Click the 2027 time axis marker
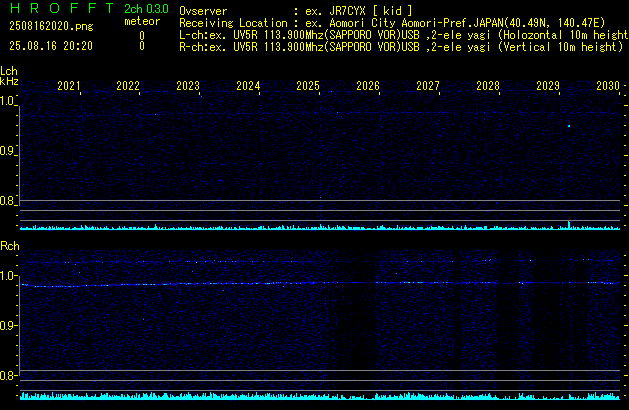This screenshot has height=410, width=629. [428, 85]
